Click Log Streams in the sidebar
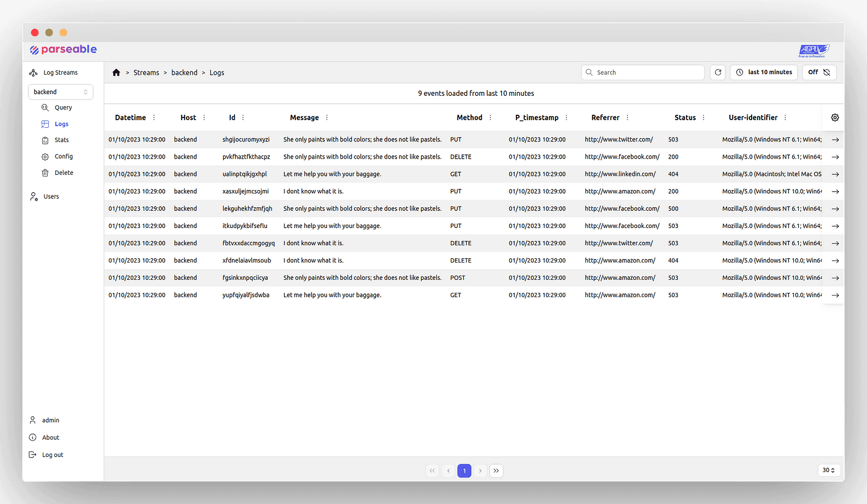The width and height of the screenshot is (867, 504). coord(54,73)
